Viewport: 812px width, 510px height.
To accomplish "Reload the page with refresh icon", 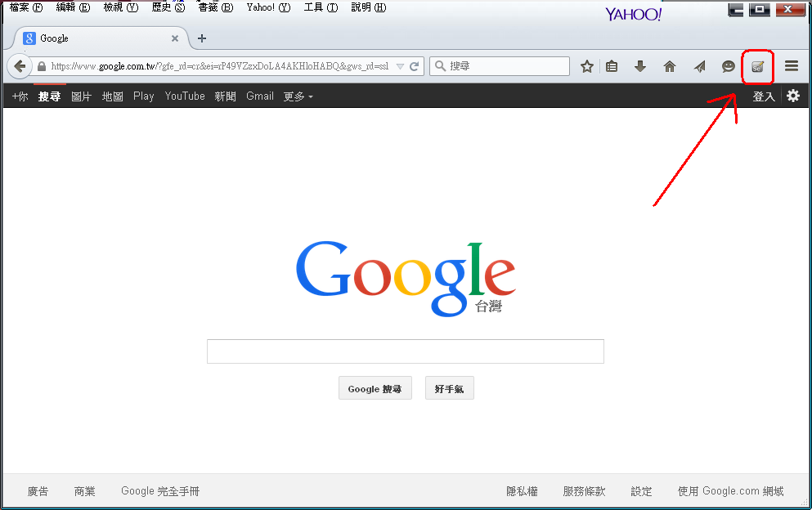I will tap(415, 66).
